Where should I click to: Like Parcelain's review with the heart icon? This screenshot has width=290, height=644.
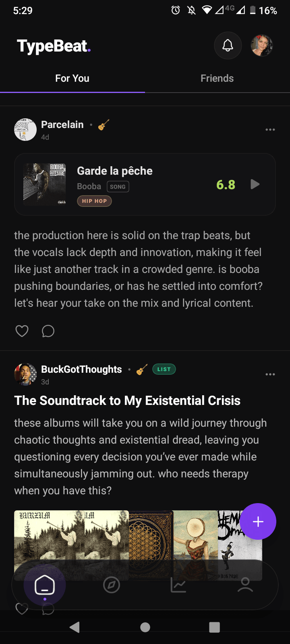pos(22,330)
